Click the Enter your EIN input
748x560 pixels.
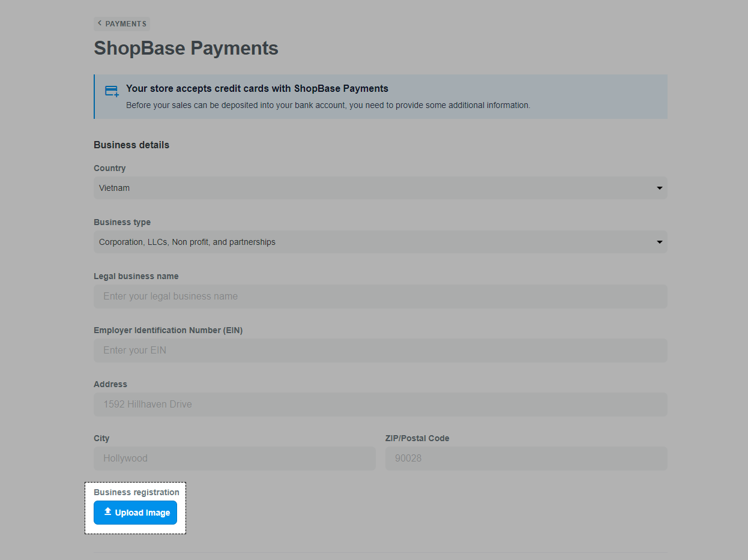point(380,351)
